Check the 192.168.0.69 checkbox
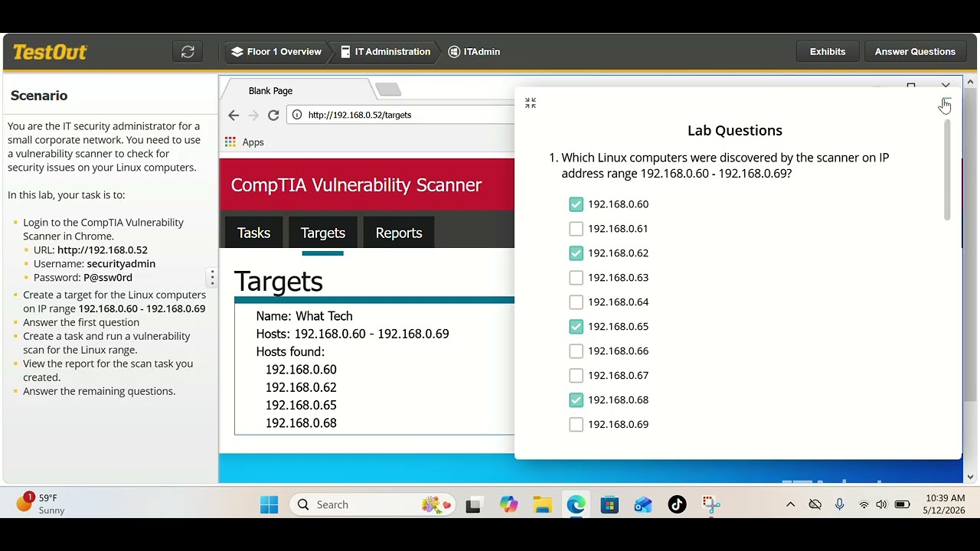 point(577,425)
